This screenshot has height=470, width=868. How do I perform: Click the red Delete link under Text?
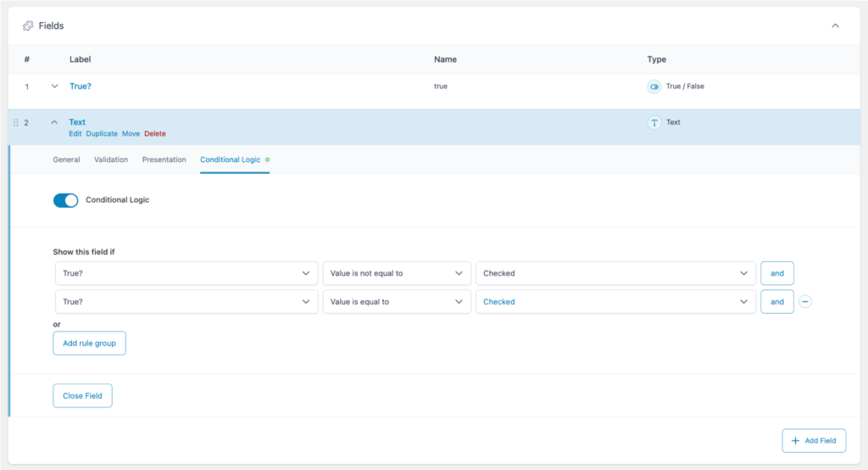pos(155,134)
